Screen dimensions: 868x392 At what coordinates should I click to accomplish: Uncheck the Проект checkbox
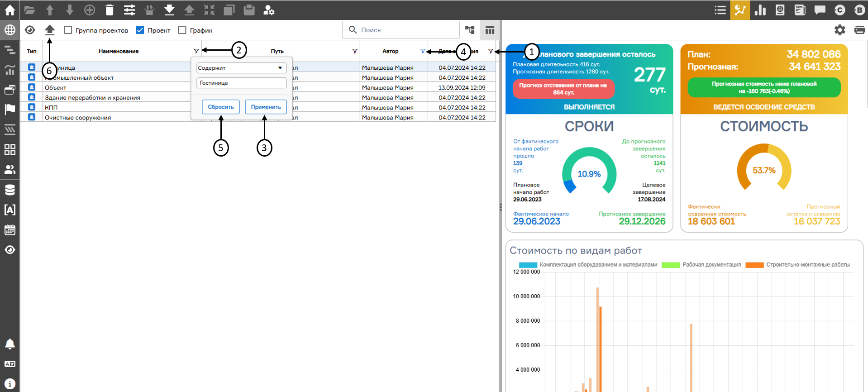tap(140, 30)
